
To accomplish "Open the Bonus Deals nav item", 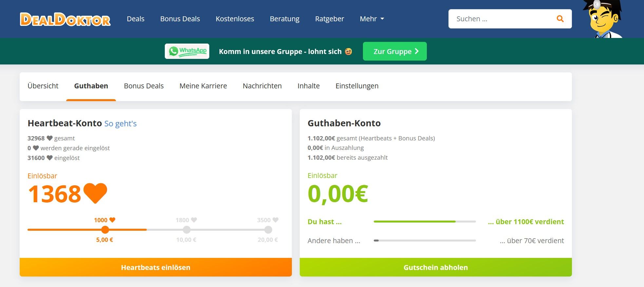I will (x=180, y=19).
